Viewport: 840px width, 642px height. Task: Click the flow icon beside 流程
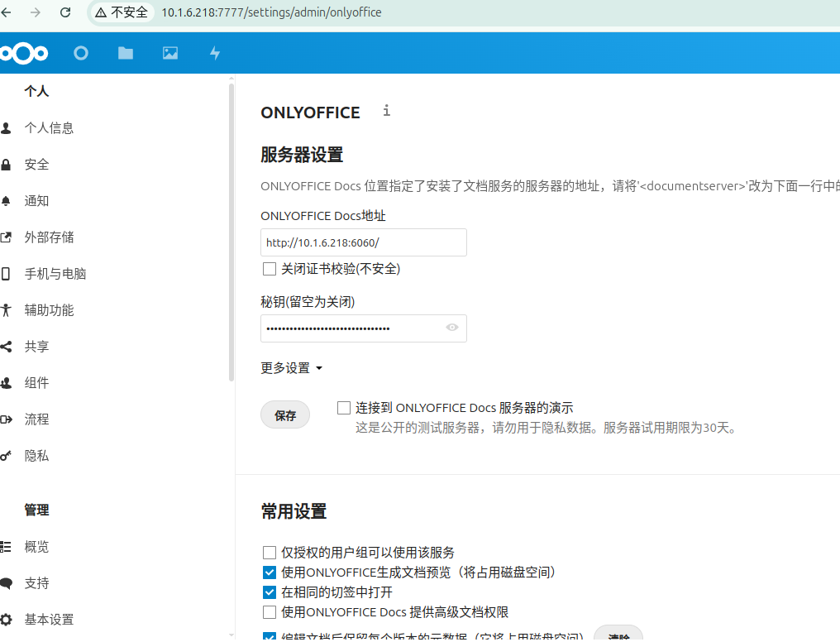pos(6,419)
